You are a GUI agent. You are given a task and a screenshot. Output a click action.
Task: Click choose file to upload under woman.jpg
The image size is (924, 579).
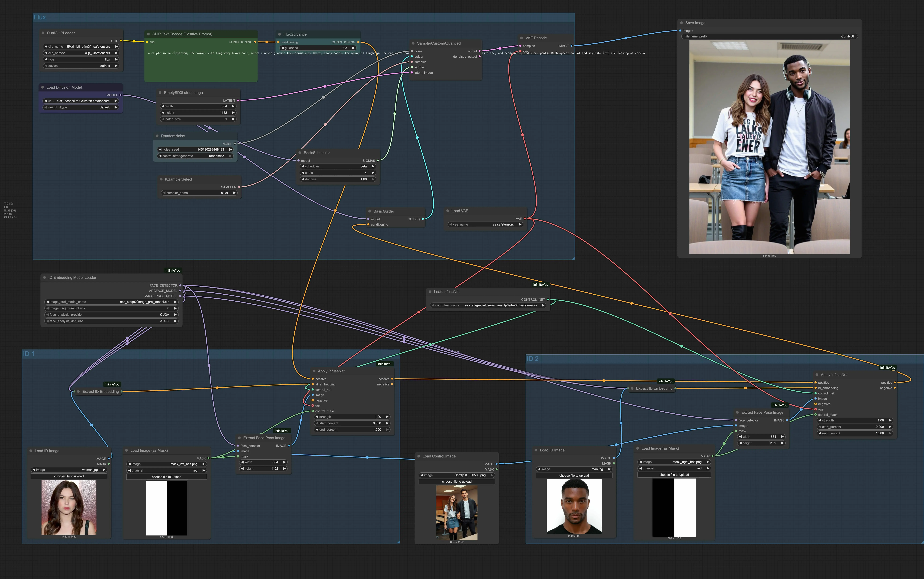(69, 476)
